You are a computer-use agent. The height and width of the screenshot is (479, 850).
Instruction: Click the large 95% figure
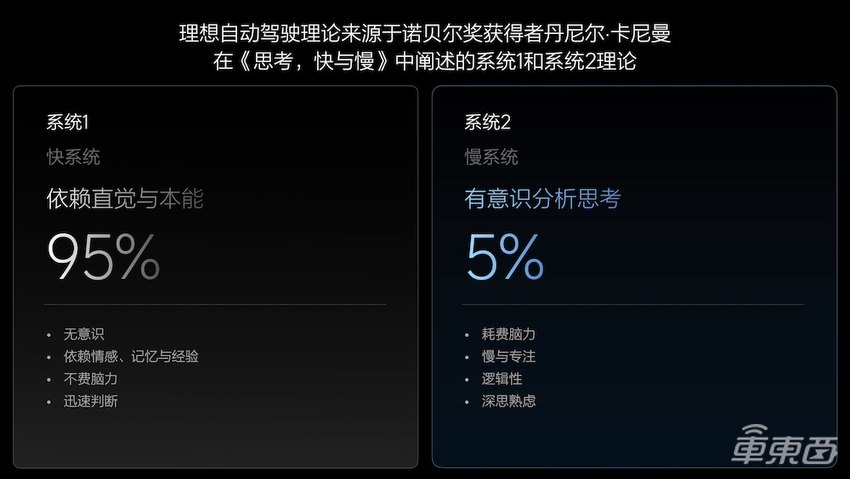[x=104, y=257]
